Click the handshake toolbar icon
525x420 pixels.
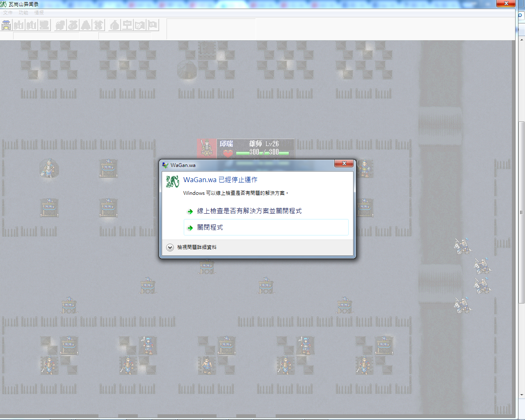140,25
